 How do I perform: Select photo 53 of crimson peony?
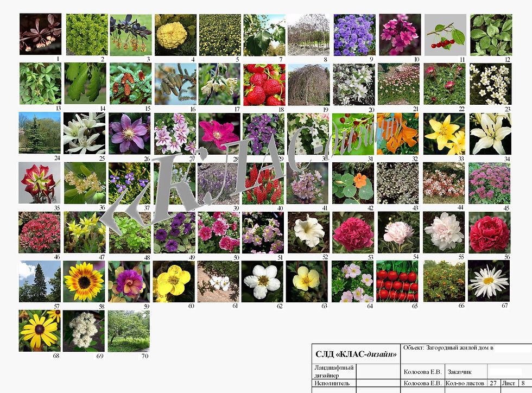353,233
